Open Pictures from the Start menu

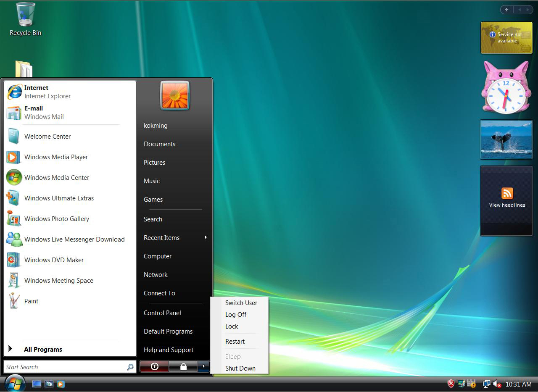pos(154,162)
